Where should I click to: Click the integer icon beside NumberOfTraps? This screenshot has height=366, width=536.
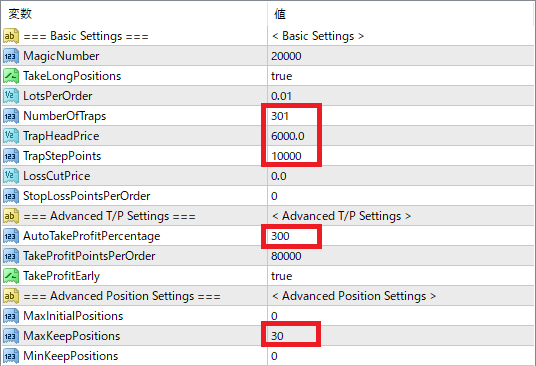pyautogui.click(x=11, y=116)
